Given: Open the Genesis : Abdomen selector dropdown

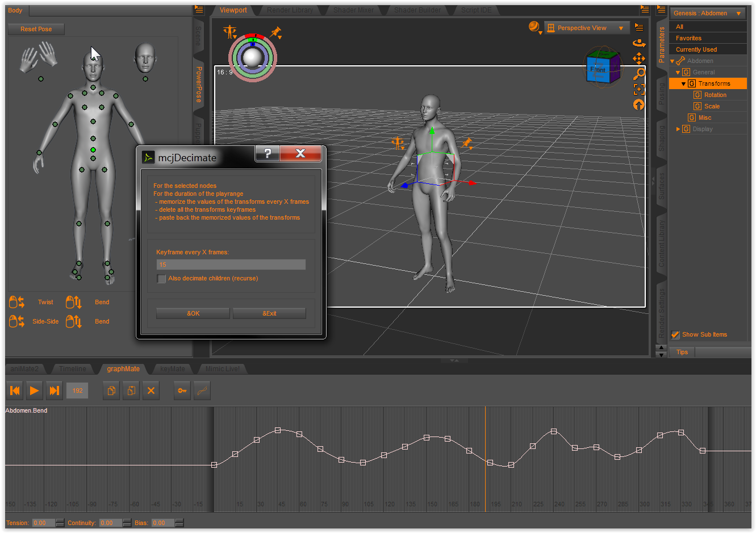Looking at the screenshot, I should coord(707,12).
